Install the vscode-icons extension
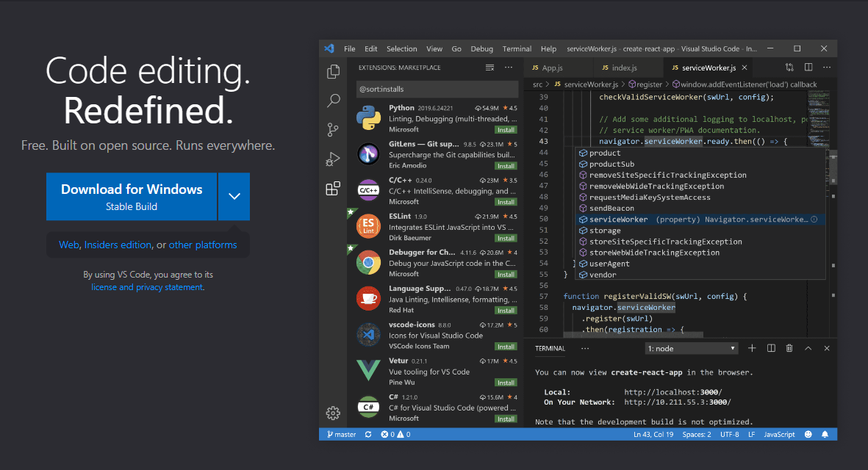Image resolution: width=868 pixels, height=470 pixels. click(506, 347)
